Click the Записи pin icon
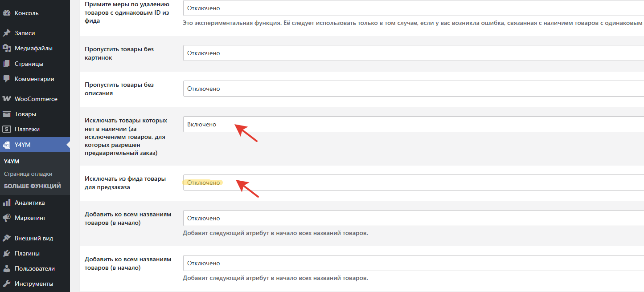This screenshot has height=292, width=644. pyautogui.click(x=7, y=33)
